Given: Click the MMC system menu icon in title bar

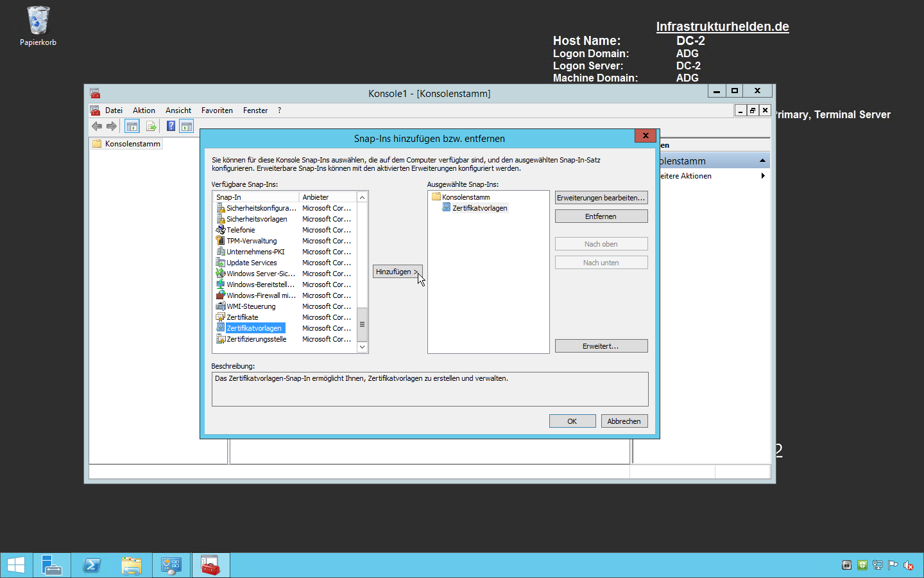Looking at the screenshot, I should [95, 93].
